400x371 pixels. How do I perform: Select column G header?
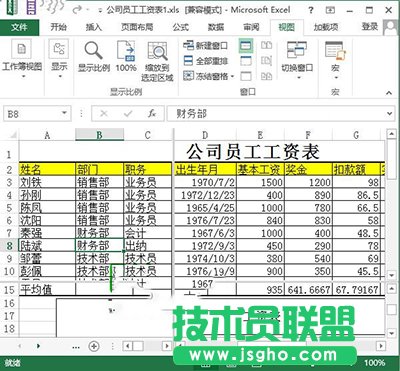point(356,135)
